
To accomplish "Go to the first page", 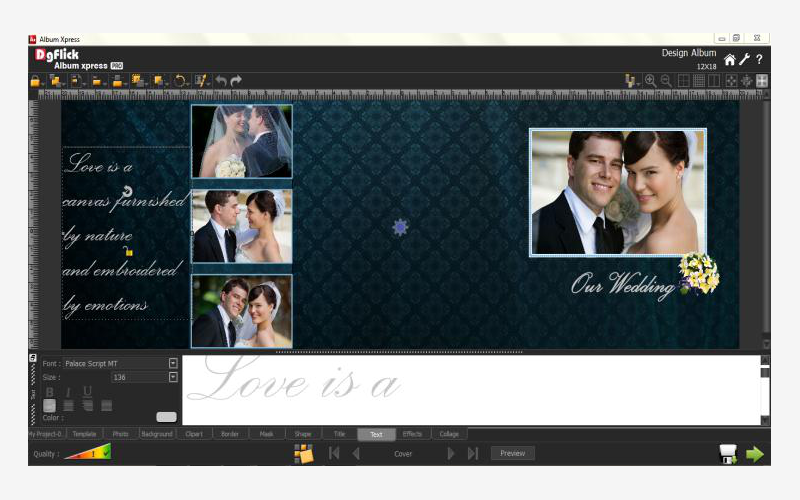I will click(334, 453).
